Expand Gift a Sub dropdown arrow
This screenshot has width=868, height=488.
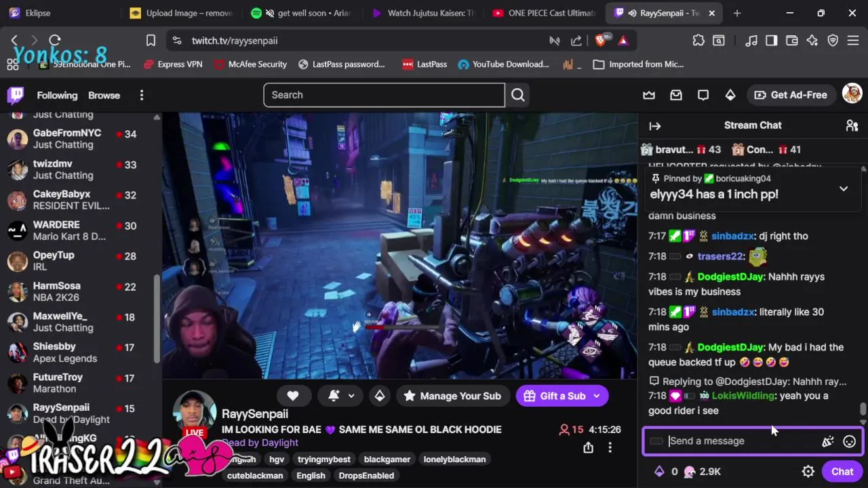597,396
